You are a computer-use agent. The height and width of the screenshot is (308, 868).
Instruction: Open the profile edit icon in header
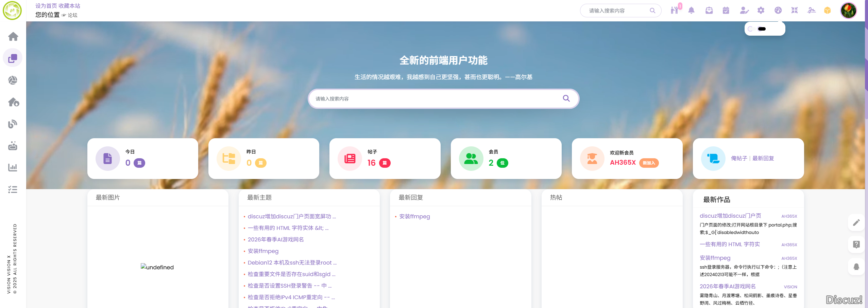pyautogui.click(x=744, y=11)
